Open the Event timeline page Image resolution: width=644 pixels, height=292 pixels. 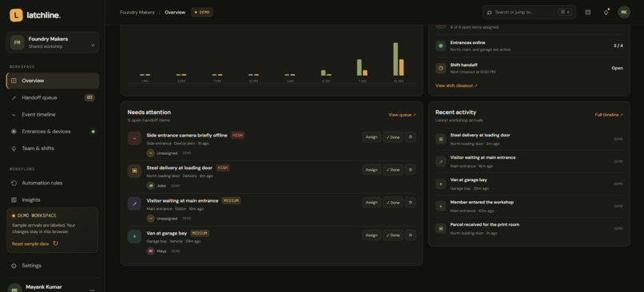point(53,114)
